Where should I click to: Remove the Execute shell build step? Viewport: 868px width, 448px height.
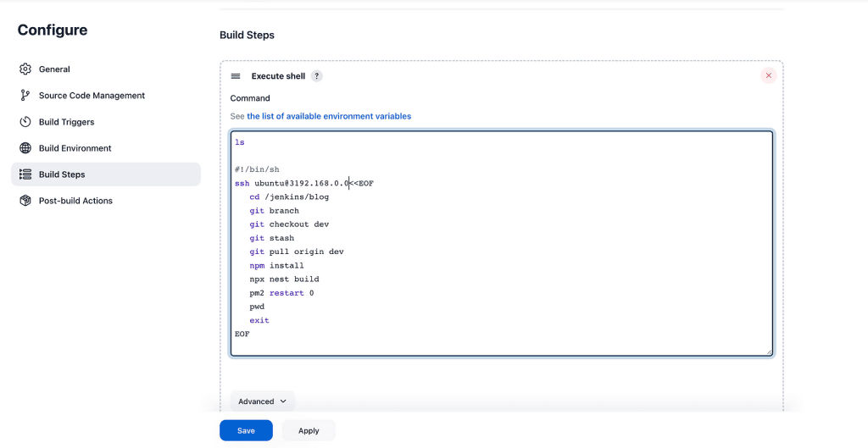coord(768,75)
